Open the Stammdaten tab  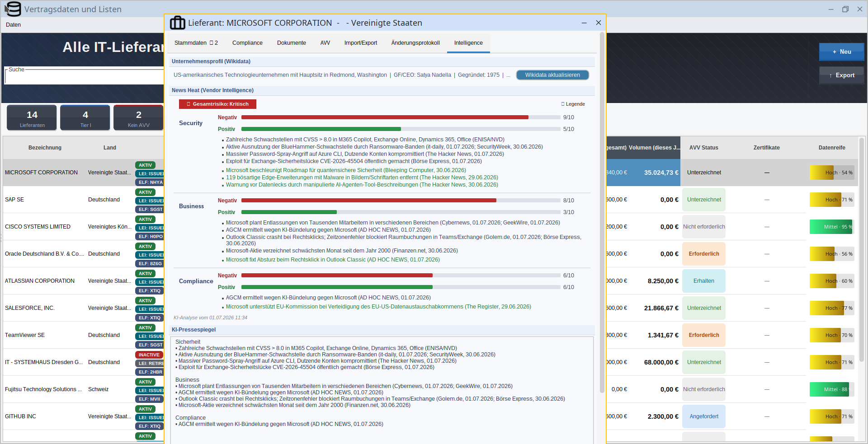pos(196,43)
